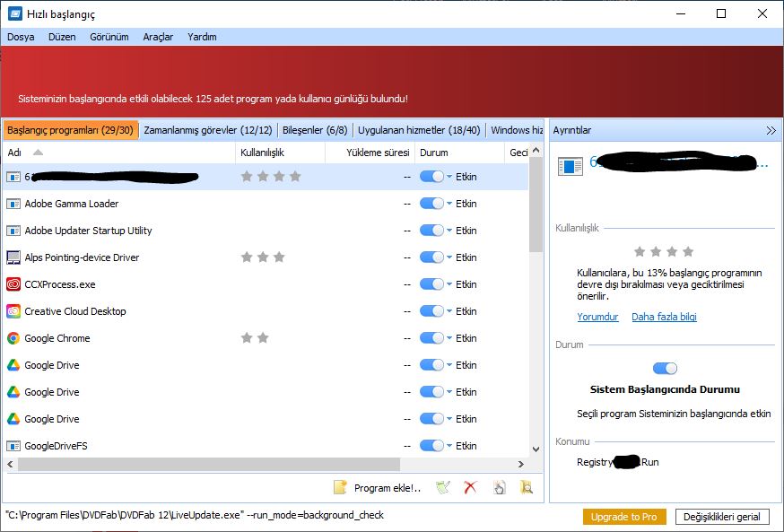This screenshot has height=532, width=784.
Task: Expand status dropdown for Creative Cloud Desktop
Action: (449, 311)
